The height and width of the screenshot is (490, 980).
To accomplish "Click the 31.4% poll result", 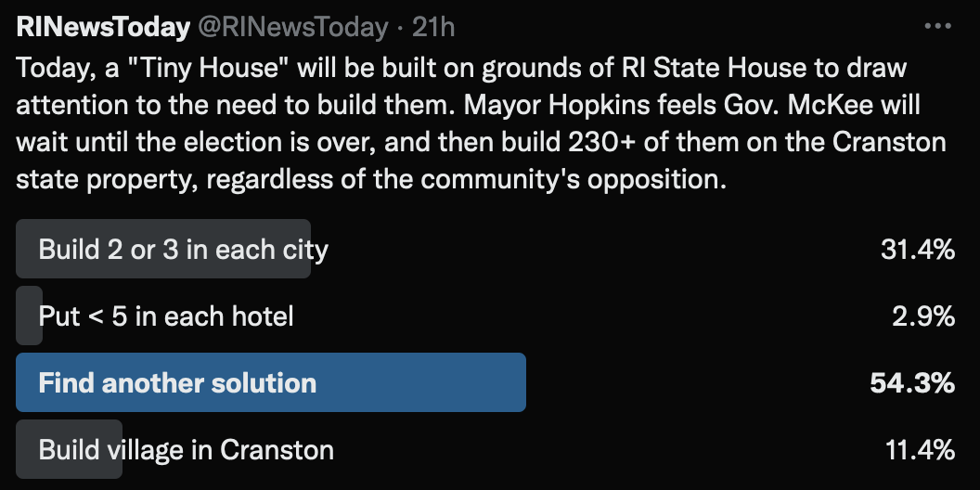I will tap(917, 250).
